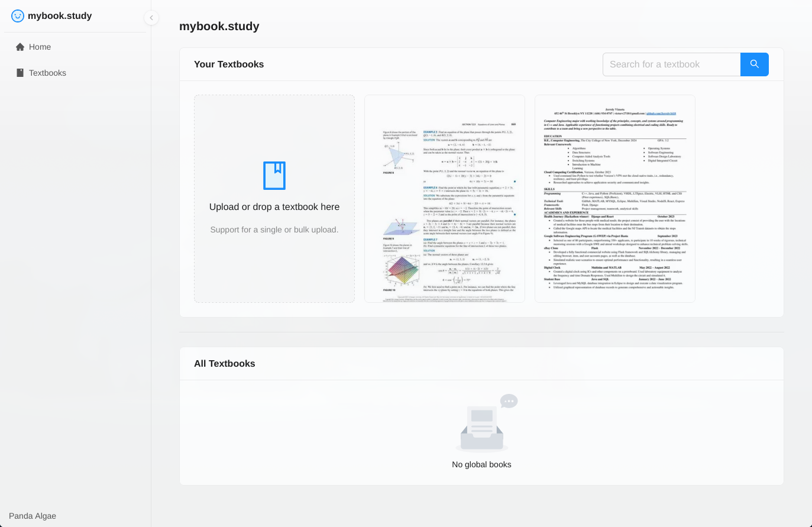Click Upload or drop a textbook here
This screenshot has width=812, height=527.
click(x=274, y=207)
